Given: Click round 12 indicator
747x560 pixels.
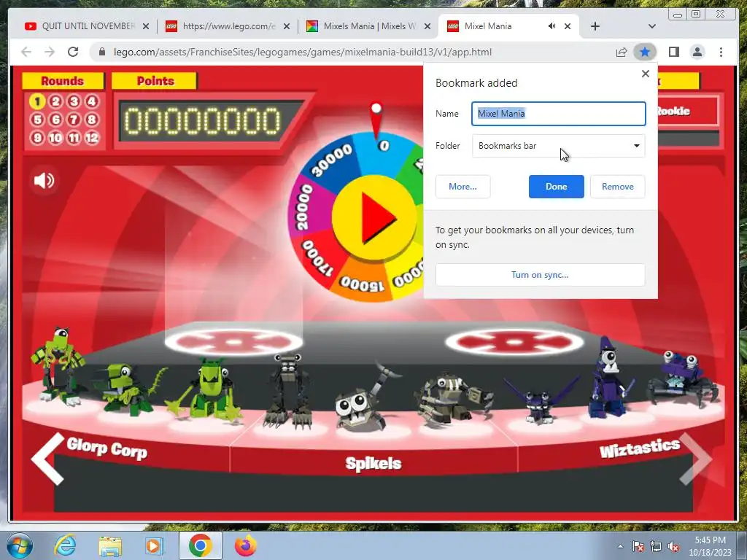Looking at the screenshot, I should click(x=91, y=138).
